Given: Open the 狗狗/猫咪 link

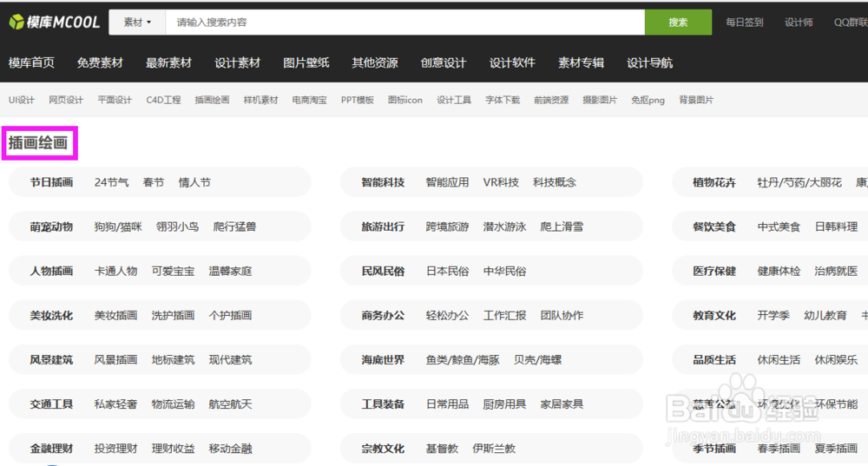Looking at the screenshot, I should (118, 226).
